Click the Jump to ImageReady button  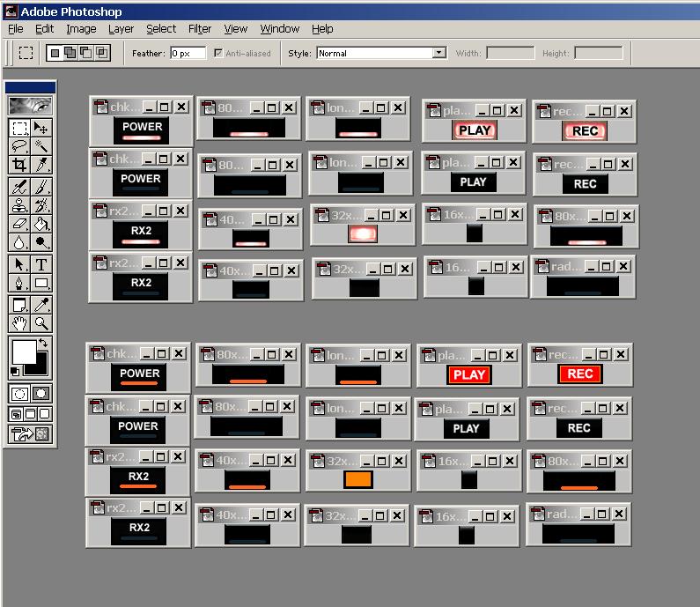[x=30, y=433]
